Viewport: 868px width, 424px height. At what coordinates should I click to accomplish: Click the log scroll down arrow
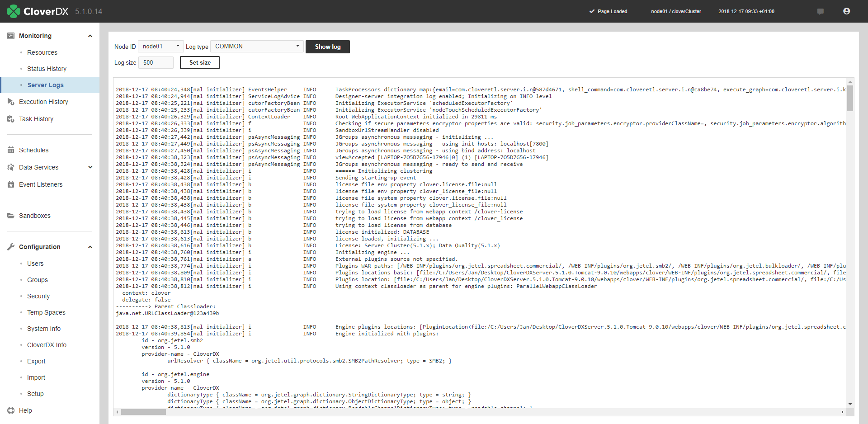tap(850, 404)
